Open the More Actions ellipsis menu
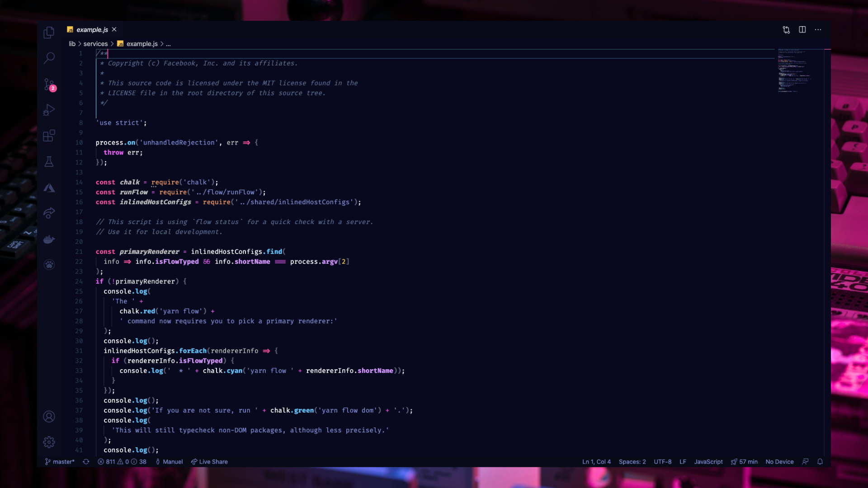The width and height of the screenshot is (868, 488). tap(818, 29)
